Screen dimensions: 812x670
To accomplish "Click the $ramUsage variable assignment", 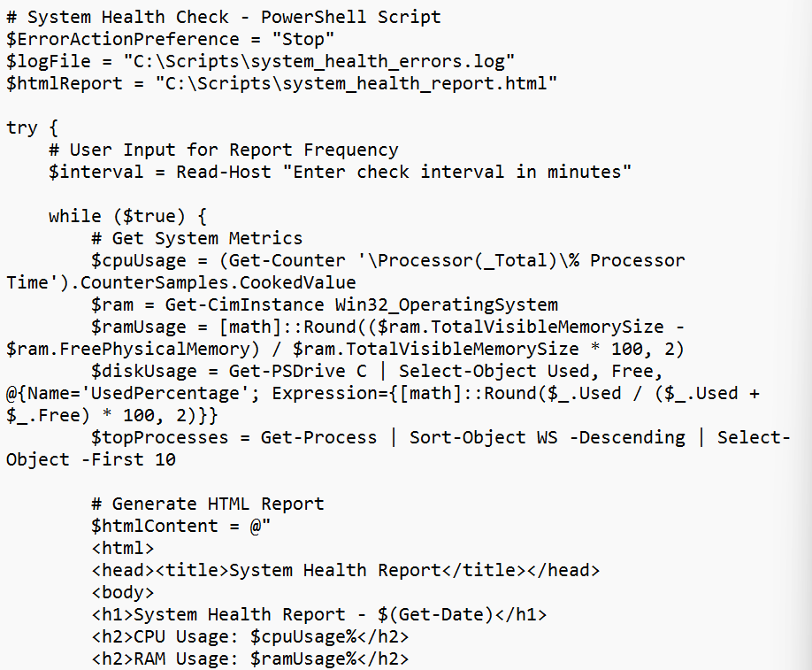I will pyautogui.click(x=138, y=327).
